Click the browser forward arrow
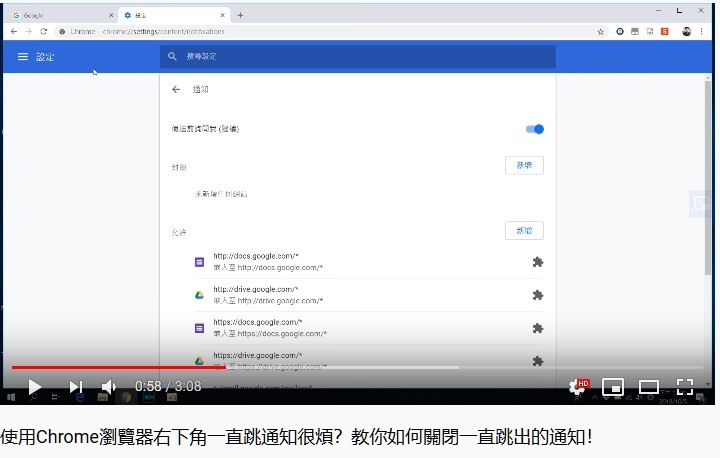The width and height of the screenshot is (720, 458). pyautogui.click(x=28, y=31)
